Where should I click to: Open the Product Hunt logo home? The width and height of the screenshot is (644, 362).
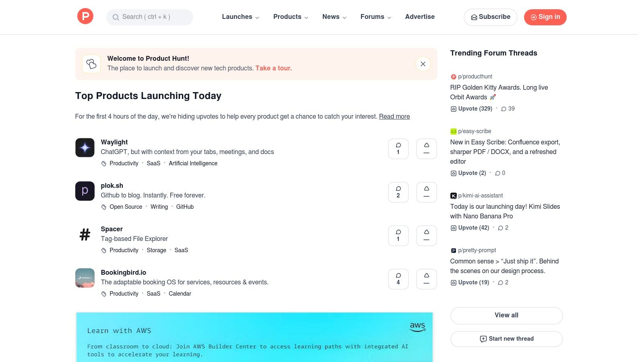[85, 16]
